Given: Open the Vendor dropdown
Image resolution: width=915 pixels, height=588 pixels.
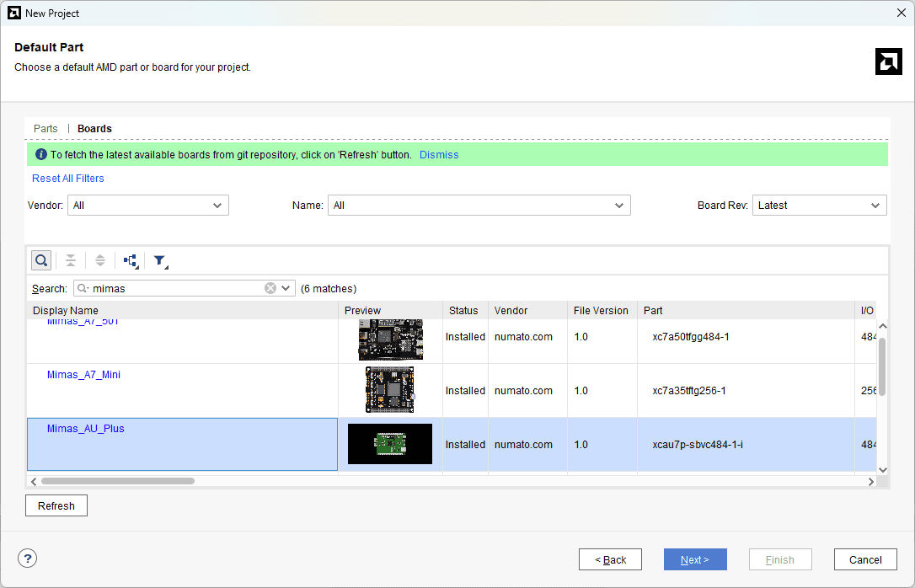Looking at the screenshot, I should coord(148,206).
